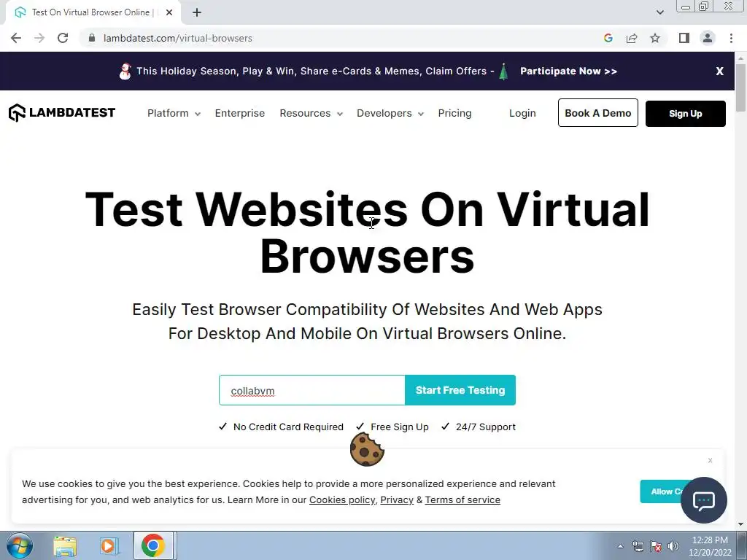This screenshot has width=747, height=560.
Task: Dismiss the holiday banner with X
Action: [x=719, y=71]
